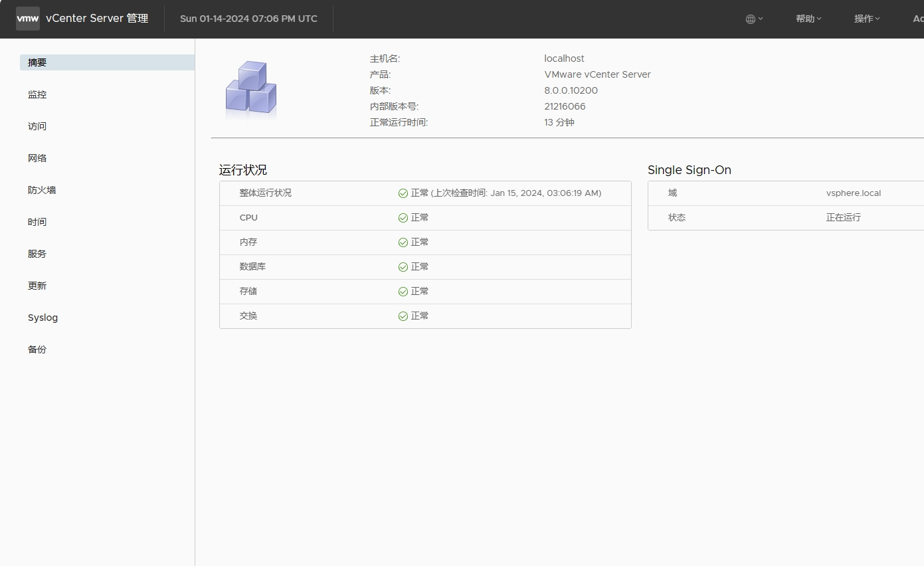Open the 服务 page

coord(37,254)
